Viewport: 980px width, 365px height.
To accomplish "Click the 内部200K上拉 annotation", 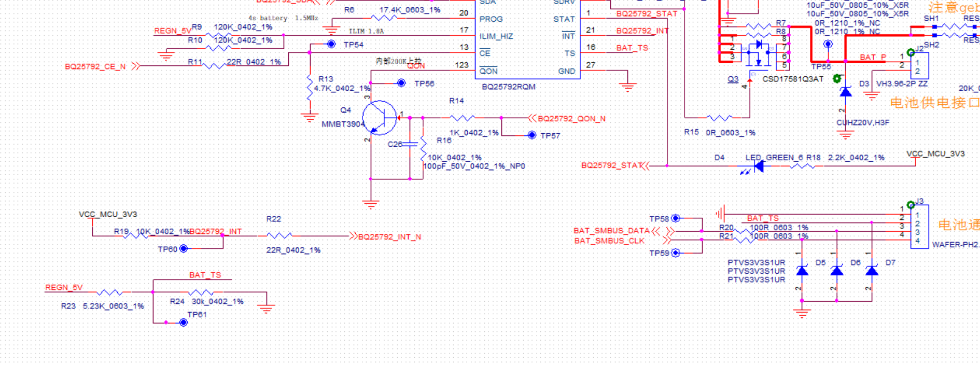I will pos(399,61).
